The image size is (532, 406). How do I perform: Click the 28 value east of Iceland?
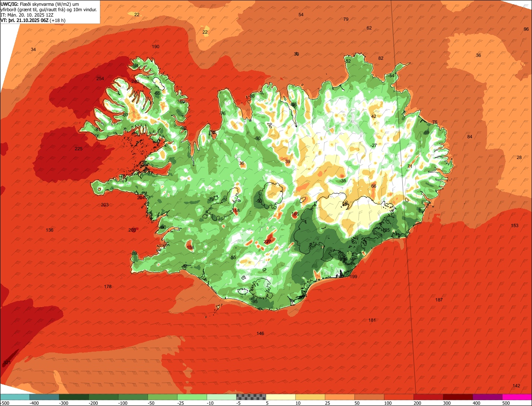pyautogui.click(x=519, y=157)
